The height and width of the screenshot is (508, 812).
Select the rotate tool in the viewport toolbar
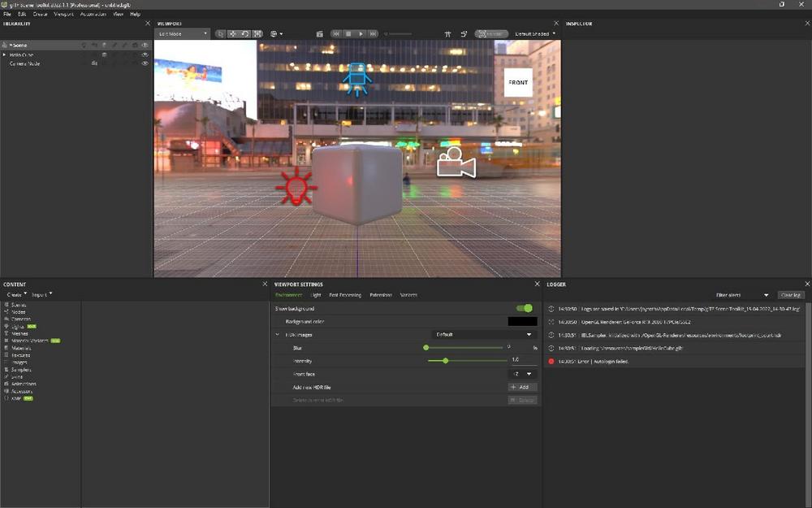[245, 34]
